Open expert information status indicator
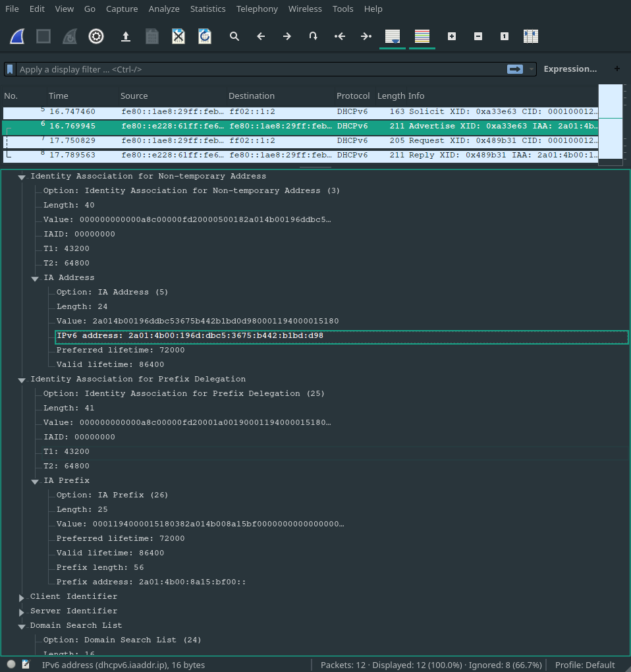This screenshot has width=631, height=672. (x=11, y=664)
